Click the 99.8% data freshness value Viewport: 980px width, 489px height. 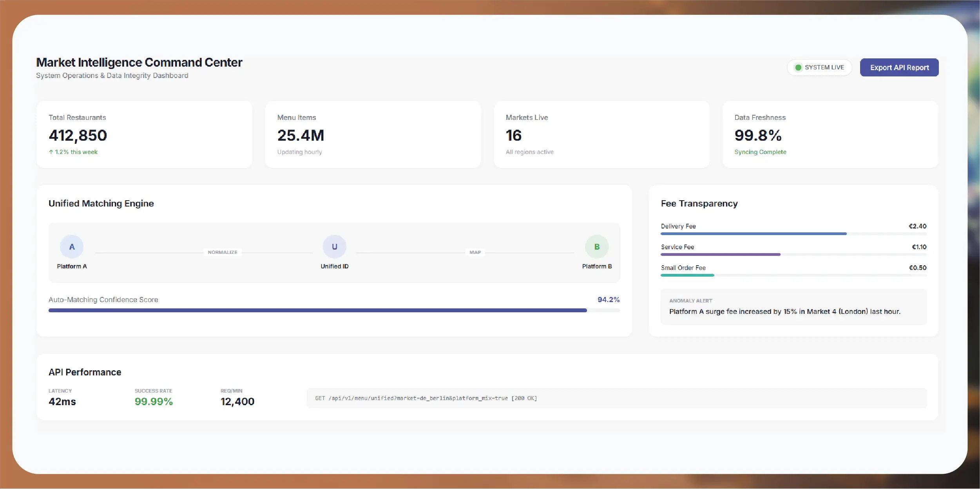[758, 136]
